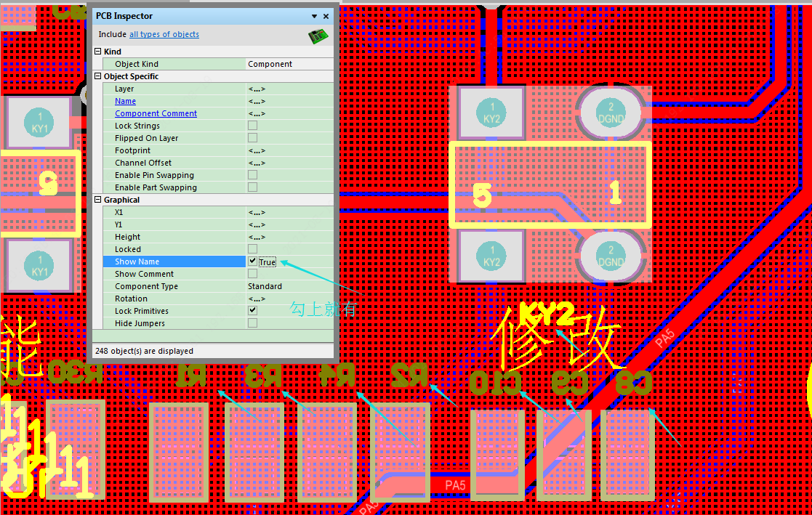Enable the Enable Pin Swapping checkbox

[252, 175]
